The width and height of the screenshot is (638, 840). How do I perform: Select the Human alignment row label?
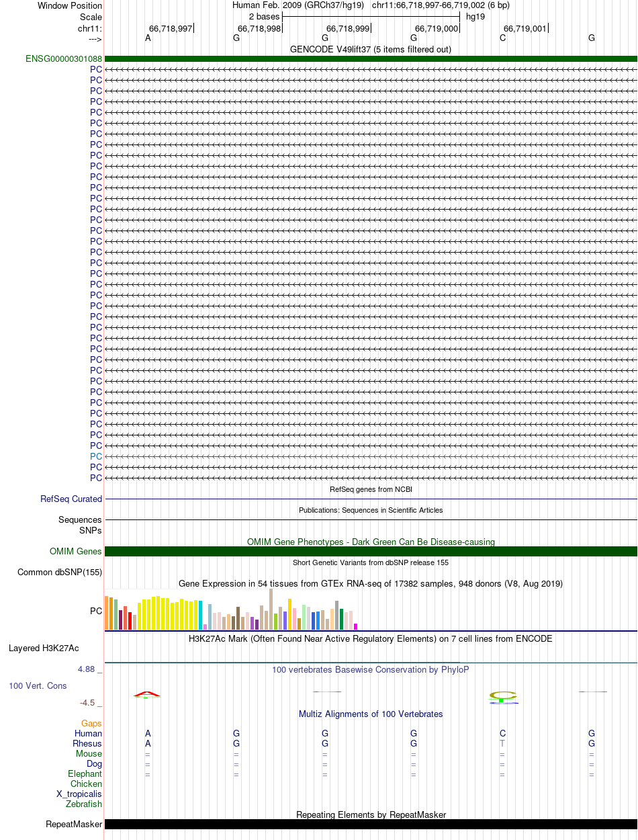pos(88,733)
